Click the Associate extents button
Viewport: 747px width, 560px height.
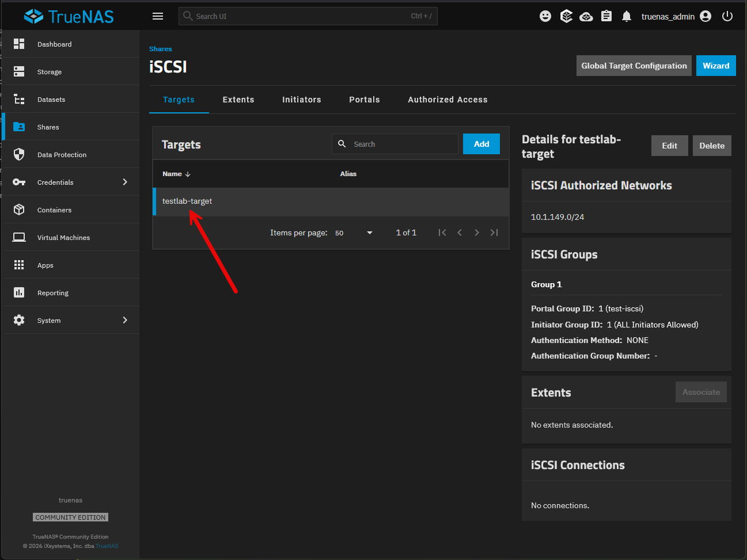(701, 392)
